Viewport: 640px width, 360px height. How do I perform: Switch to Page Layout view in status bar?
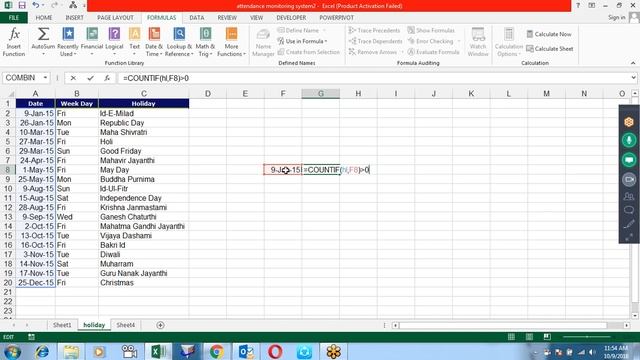click(529, 337)
